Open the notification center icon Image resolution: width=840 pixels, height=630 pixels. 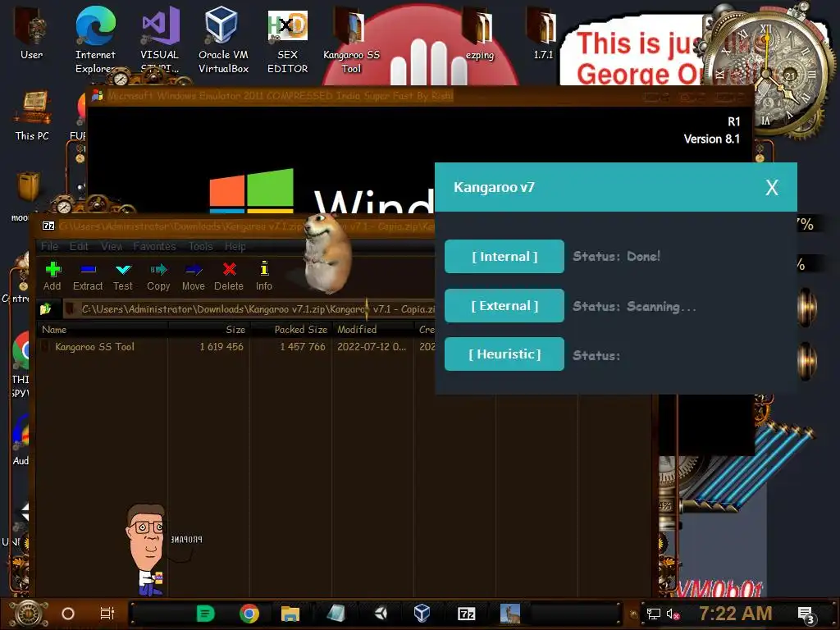tap(806, 615)
